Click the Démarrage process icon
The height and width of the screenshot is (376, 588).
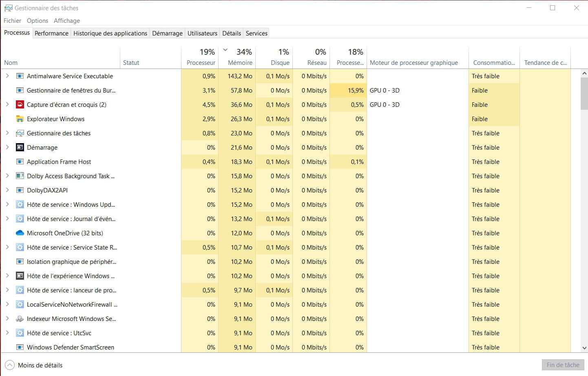20,148
